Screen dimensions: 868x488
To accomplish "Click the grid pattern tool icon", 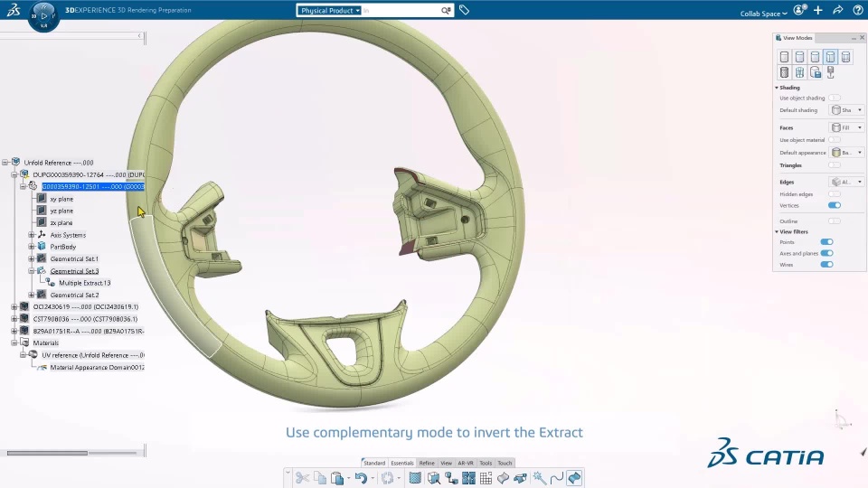I will [x=486, y=477].
